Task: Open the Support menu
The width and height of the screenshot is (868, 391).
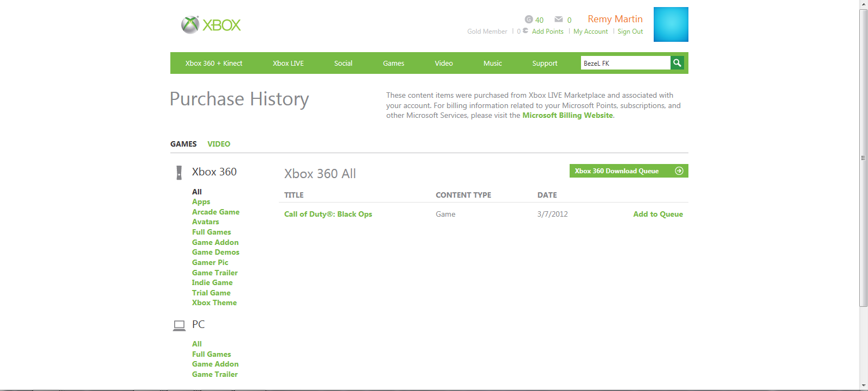Action: (545, 63)
